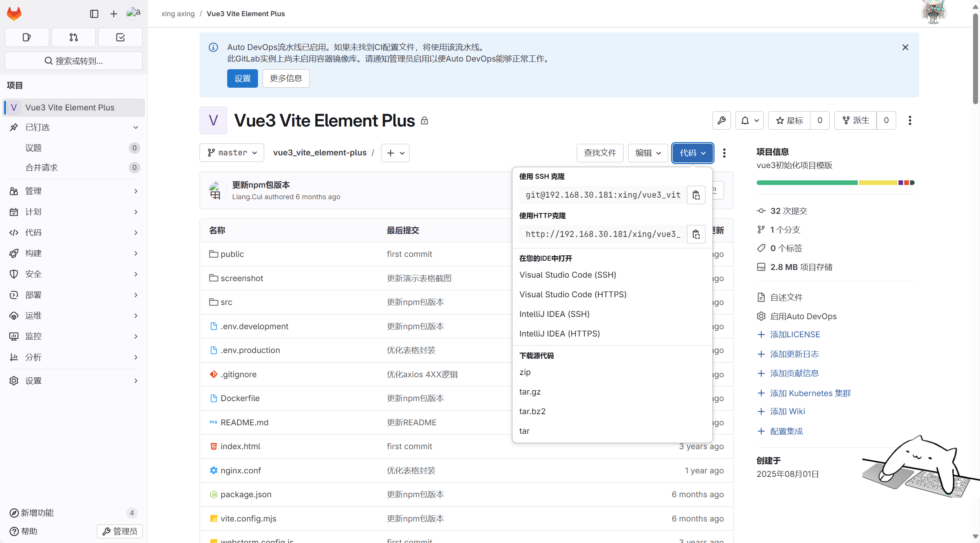Copy the SSH clone URL
980x543 pixels.
[x=696, y=195]
